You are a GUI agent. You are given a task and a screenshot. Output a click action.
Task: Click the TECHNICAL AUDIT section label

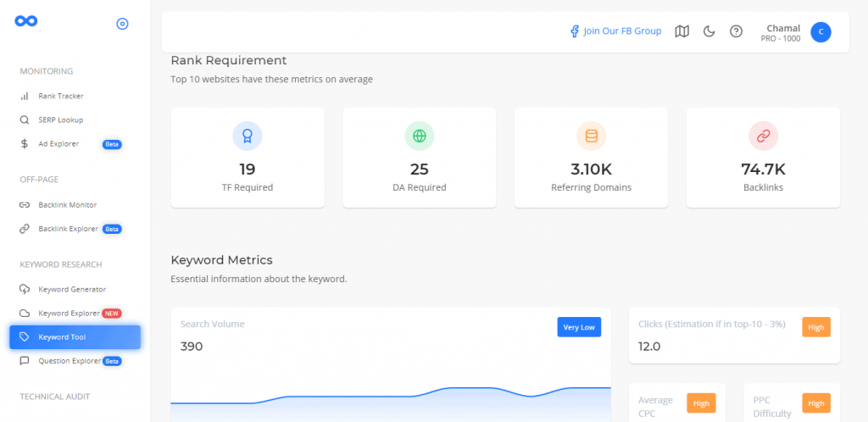55,397
